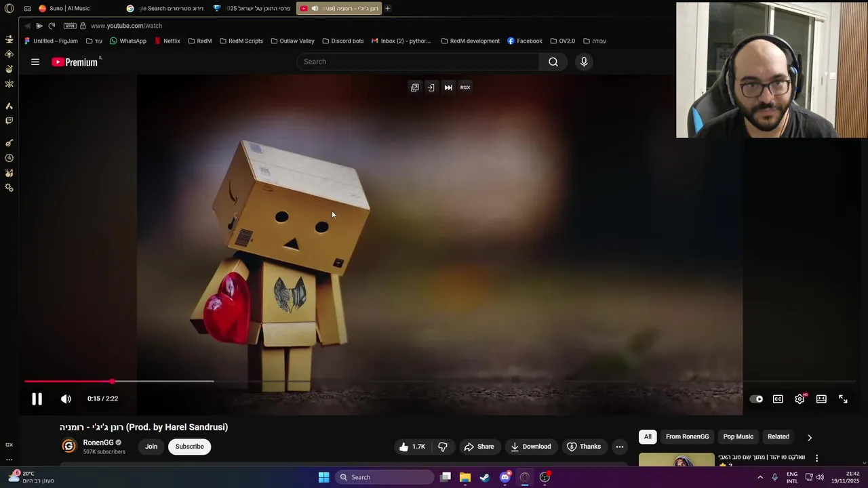The image size is (868, 488).
Task: Turn on closed captions (CC)
Action: click(x=778, y=399)
